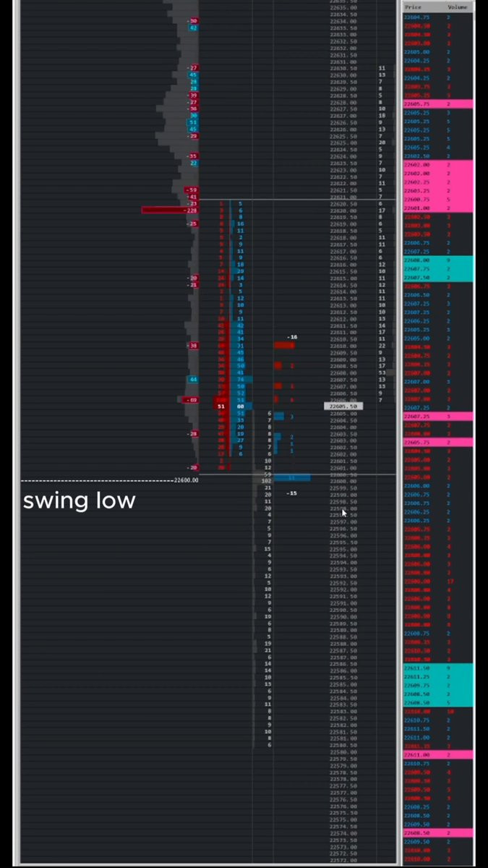Click the 102 size cell beside 22600.00
This screenshot has width=488, height=868.
(266, 481)
